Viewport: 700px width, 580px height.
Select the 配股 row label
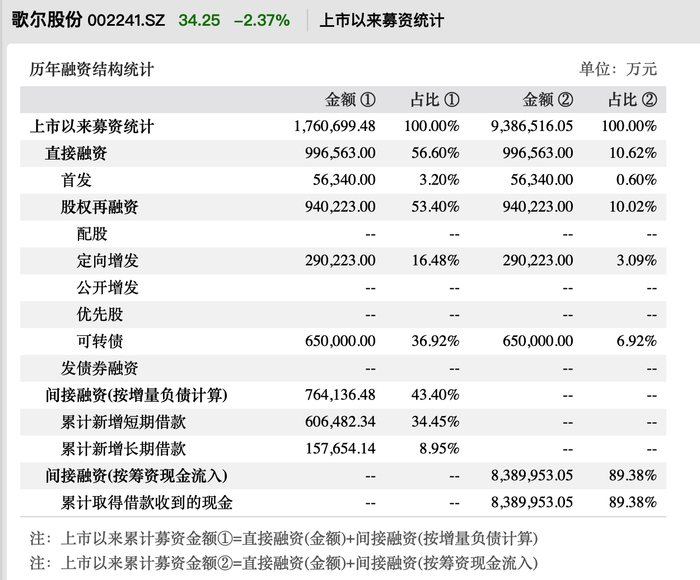pyautogui.click(x=92, y=234)
